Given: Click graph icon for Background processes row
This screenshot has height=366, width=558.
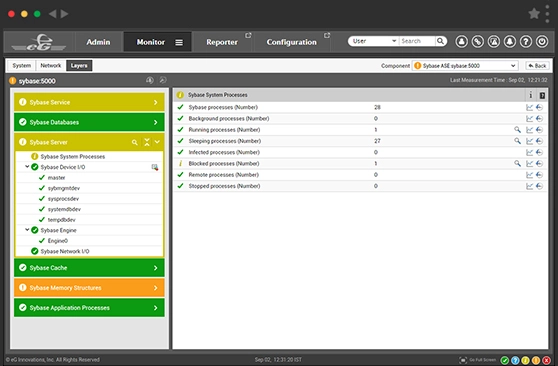Looking at the screenshot, I should 530,119.
